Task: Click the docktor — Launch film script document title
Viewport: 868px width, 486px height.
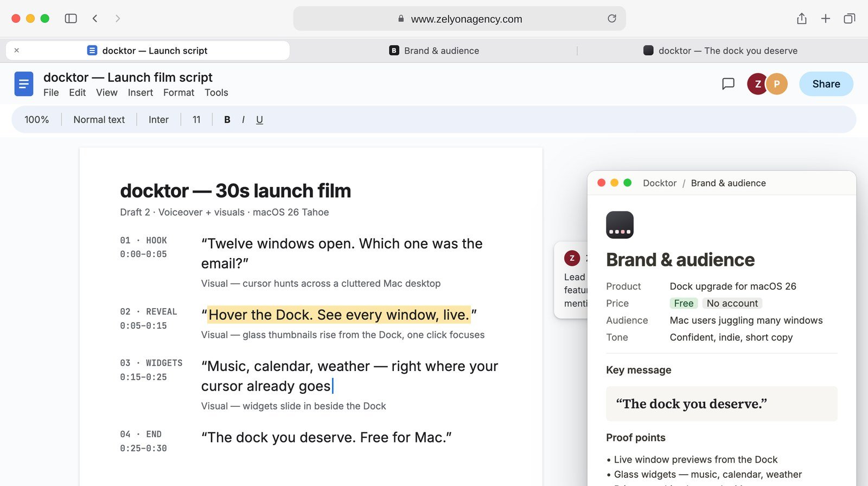Action: pyautogui.click(x=128, y=78)
